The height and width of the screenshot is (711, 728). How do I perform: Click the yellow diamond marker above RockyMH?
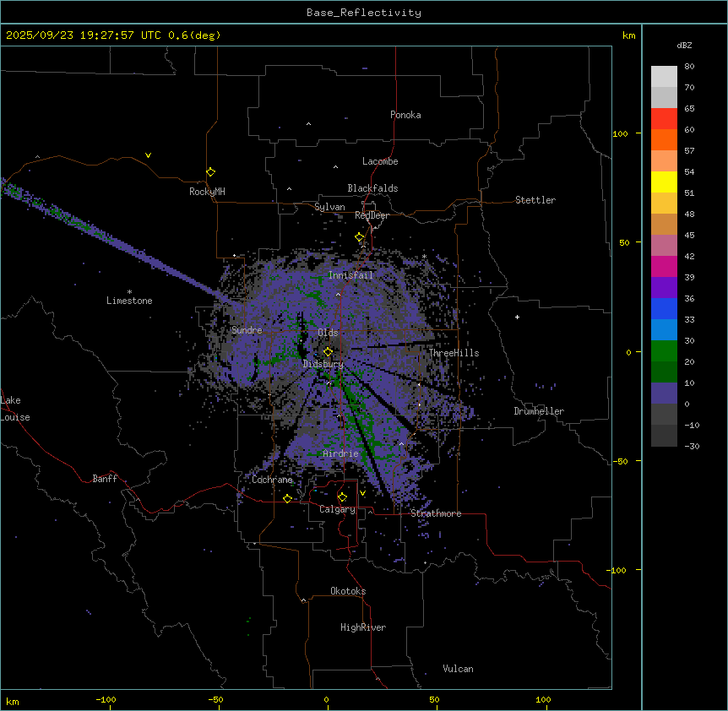click(210, 171)
